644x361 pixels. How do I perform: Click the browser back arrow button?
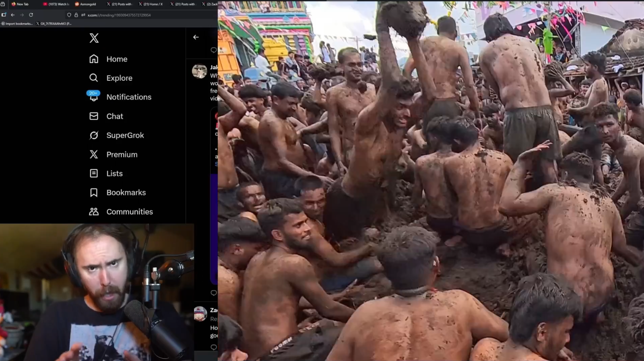(13, 15)
